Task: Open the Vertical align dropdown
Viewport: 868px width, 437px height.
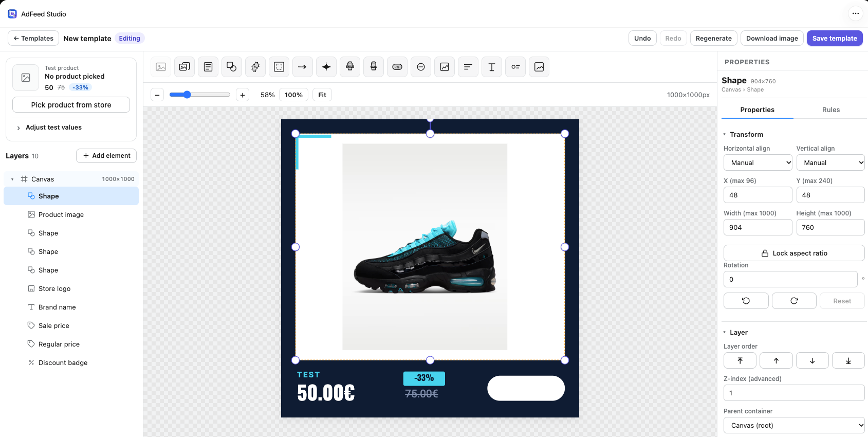Action: tap(830, 162)
